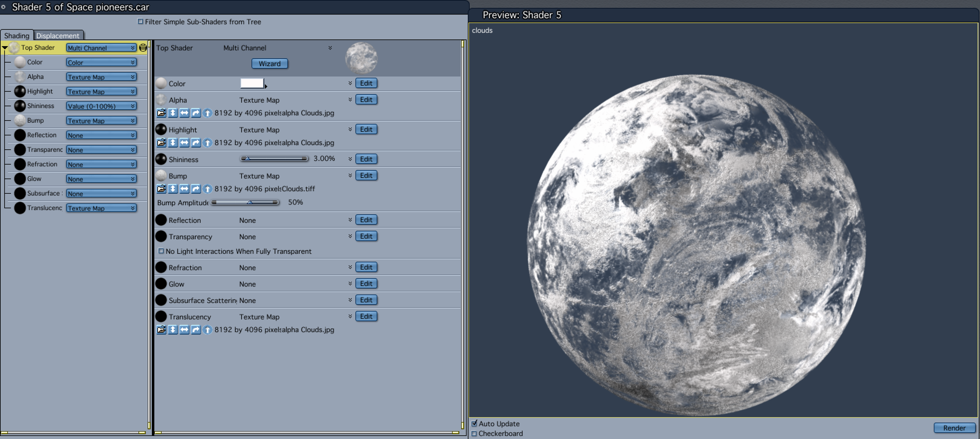This screenshot has width=980, height=439.
Task: Select the Shading tab
Action: [17, 36]
